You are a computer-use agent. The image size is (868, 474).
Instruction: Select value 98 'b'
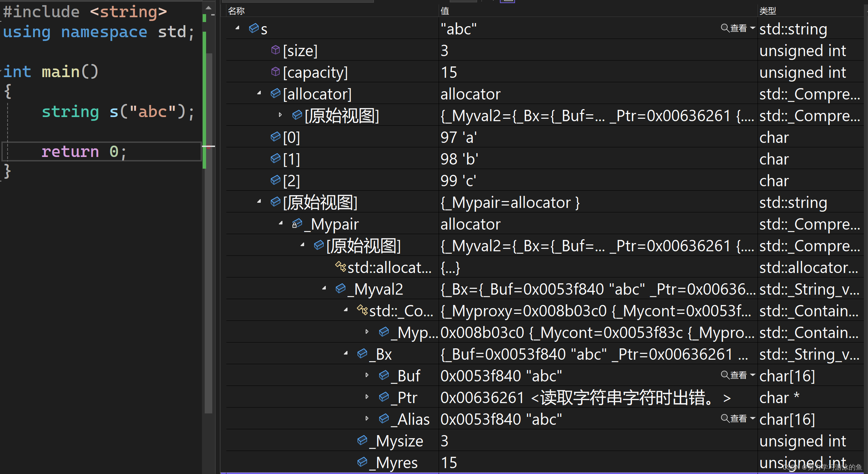coord(459,159)
